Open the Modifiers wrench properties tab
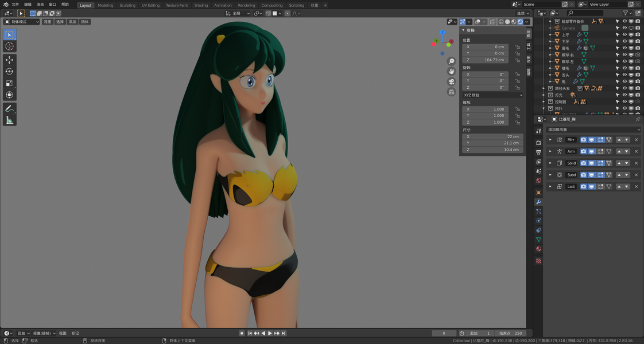This screenshot has height=344, width=644. pos(538,202)
